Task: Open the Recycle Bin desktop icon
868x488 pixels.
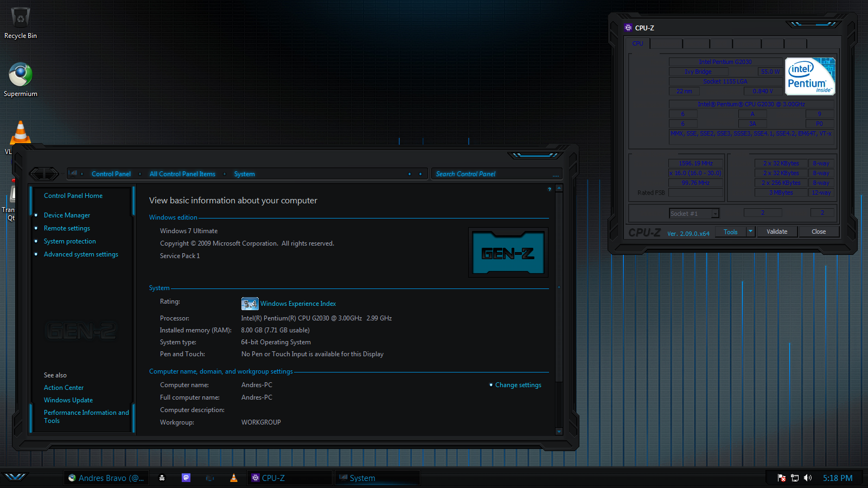Action: [x=20, y=23]
